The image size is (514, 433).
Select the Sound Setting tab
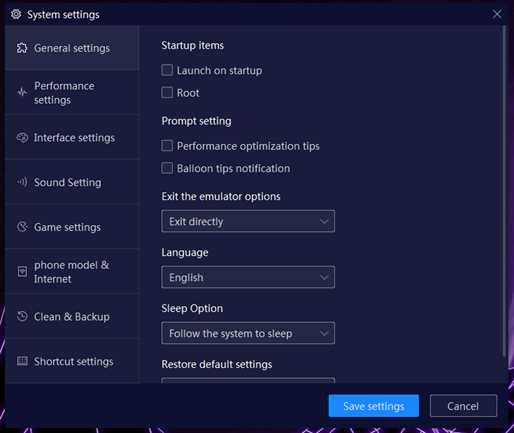(x=72, y=182)
